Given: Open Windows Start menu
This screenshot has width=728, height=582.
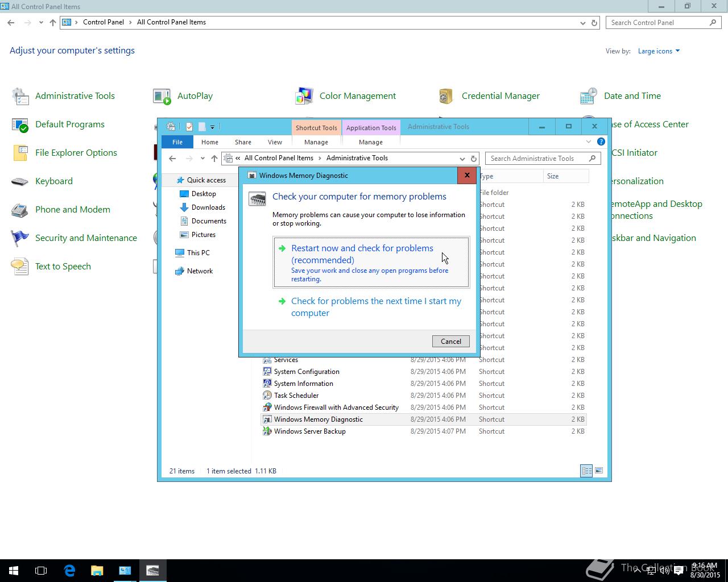Looking at the screenshot, I should [x=14, y=571].
